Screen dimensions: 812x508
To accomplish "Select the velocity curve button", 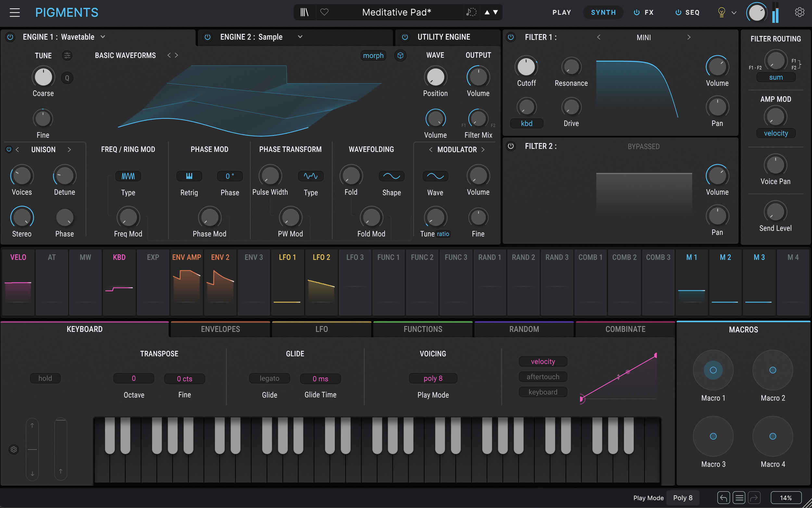I will (543, 361).
